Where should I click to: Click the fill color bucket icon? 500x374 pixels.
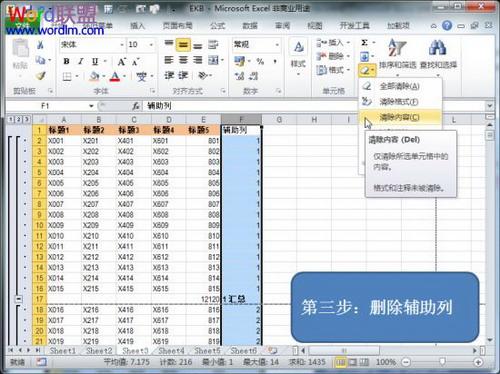94,77
